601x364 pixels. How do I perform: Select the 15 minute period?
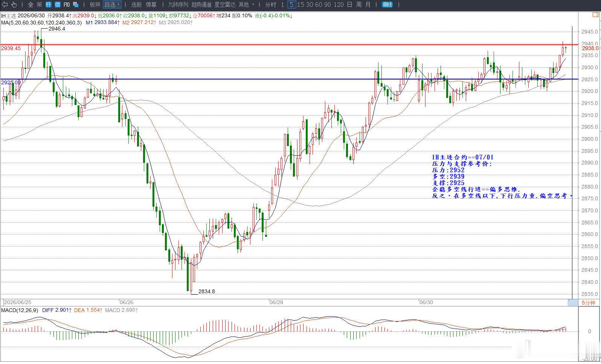tap(300, 5)
